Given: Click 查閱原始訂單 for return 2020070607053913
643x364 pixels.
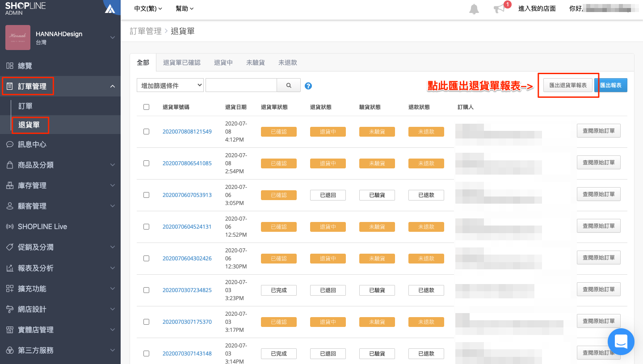Looking at the screenshot, I should point(599,194).
